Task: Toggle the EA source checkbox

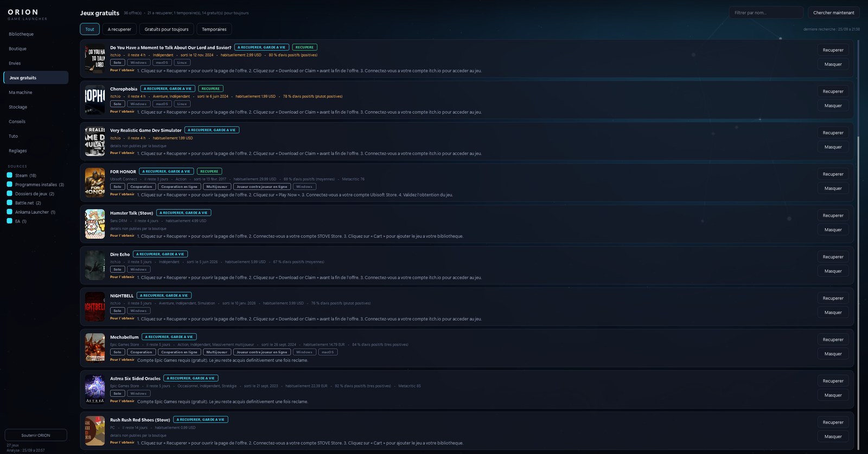Action: tap(9, 221)
